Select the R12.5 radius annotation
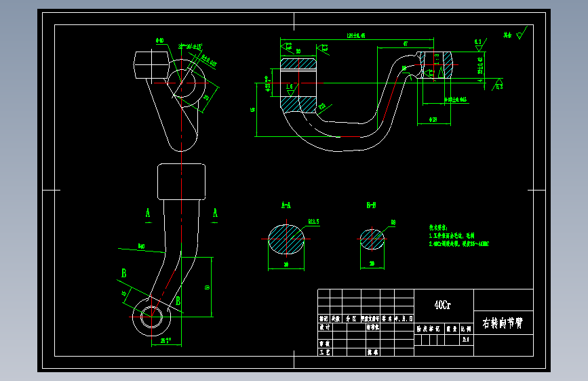The width and height of the screenshot is (588, 381). [x=314, y=222]
